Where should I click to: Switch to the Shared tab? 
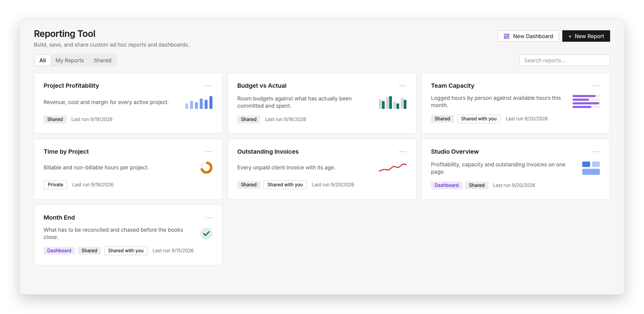pos(103,61)
